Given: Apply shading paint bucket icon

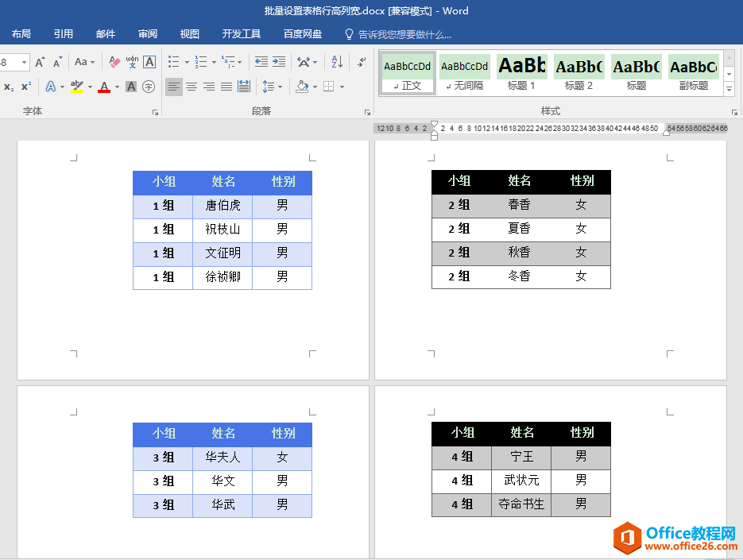Looking at the screenshot, I should pos(302,87).
